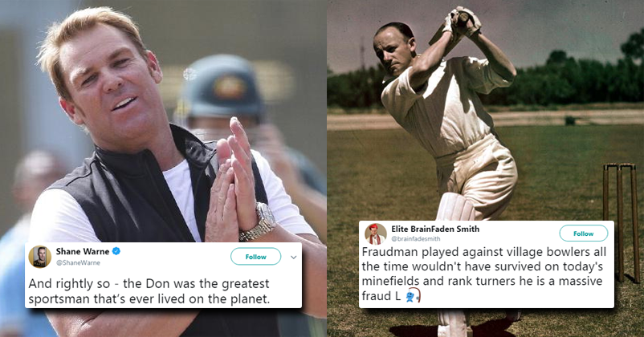Follow the Shane Warne account

(x=256, y=257)
